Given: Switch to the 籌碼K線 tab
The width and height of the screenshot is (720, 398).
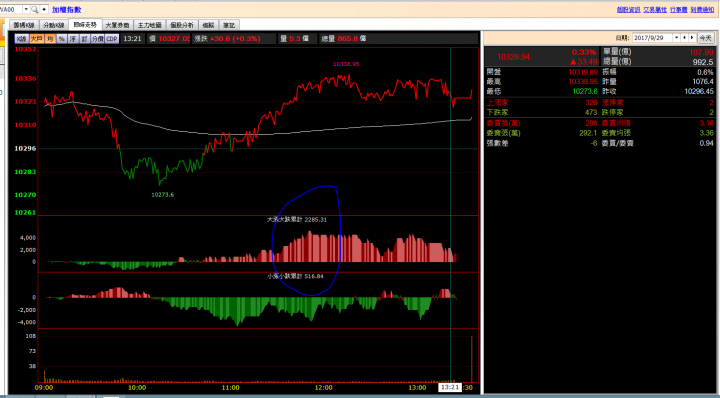Looking at the screenshot, I should click(24, 25).
